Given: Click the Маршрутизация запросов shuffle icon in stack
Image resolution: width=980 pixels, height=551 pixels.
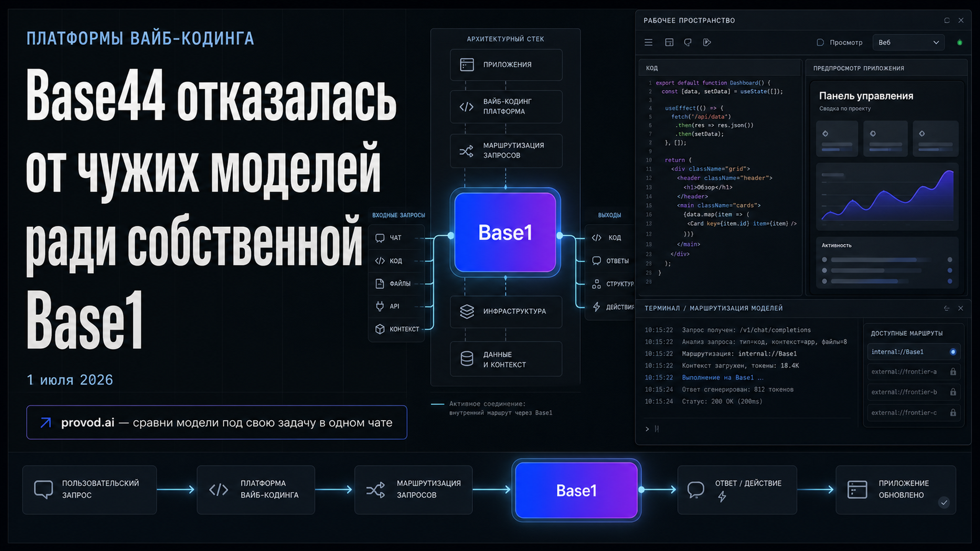Looking at the screenshot, I should tap(466, 151).
